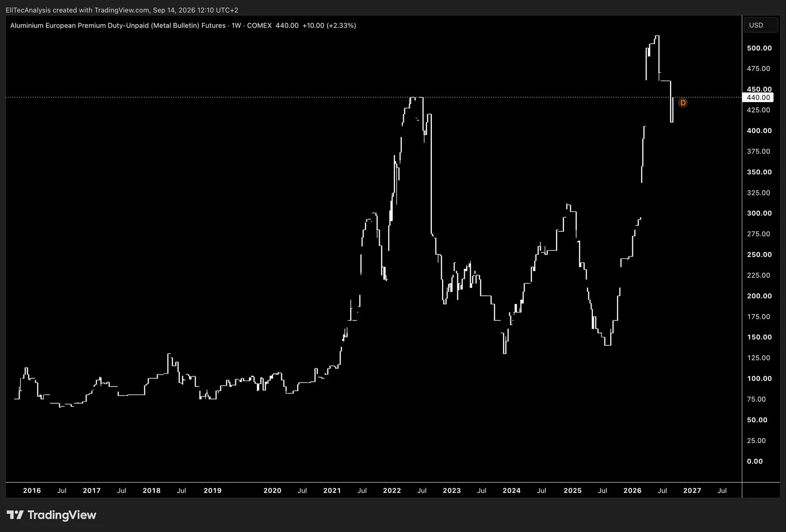This screenshot has width=786, height=532.
Task: Click the 2020 time axis label
Action: click(x=272, y=490)
